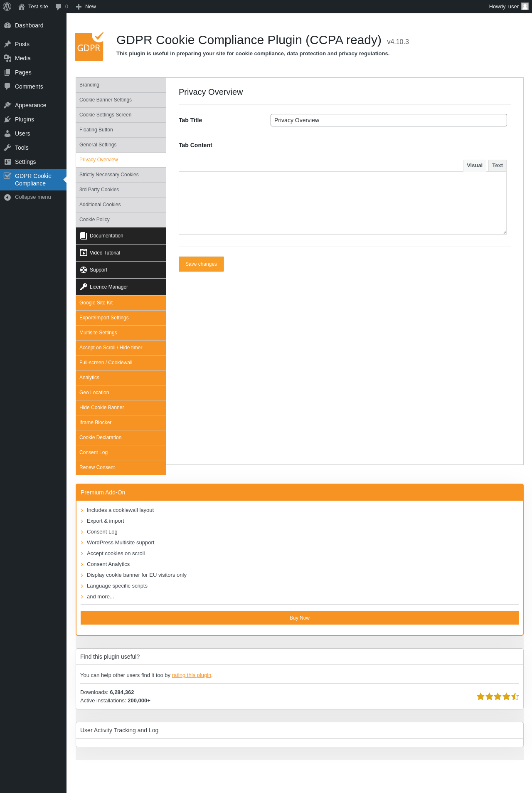The height and width of the screenshot is (793, 532).
Task: Open the Analytics premium tab
Action: point(121,378)
